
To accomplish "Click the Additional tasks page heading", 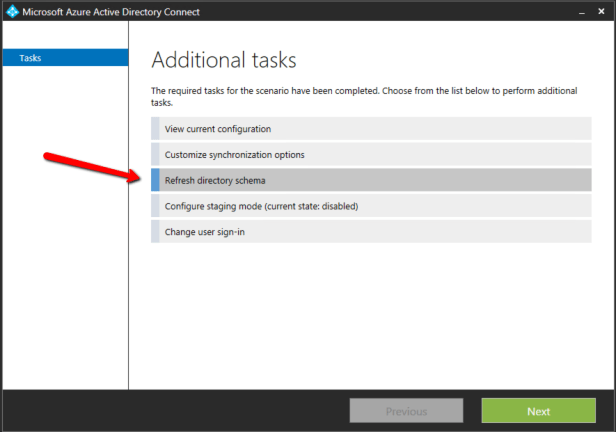I will [223, 60].
